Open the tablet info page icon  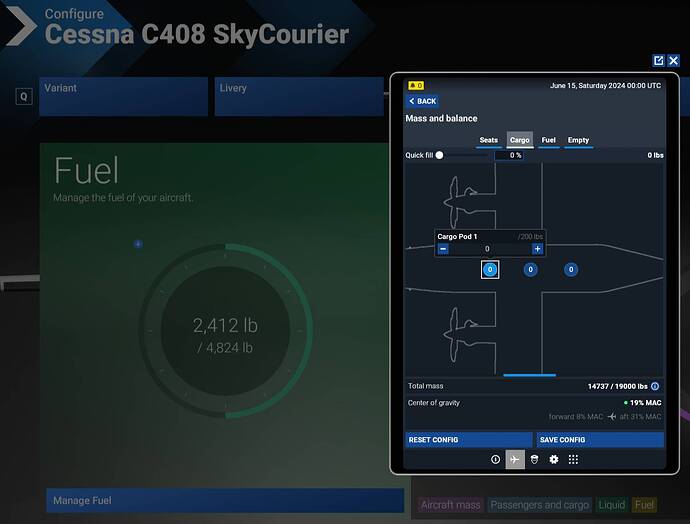click(495, 459)
